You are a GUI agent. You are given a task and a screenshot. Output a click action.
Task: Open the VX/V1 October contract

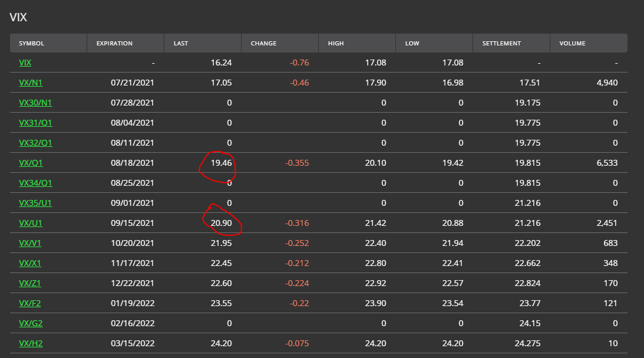coord(31,243)
